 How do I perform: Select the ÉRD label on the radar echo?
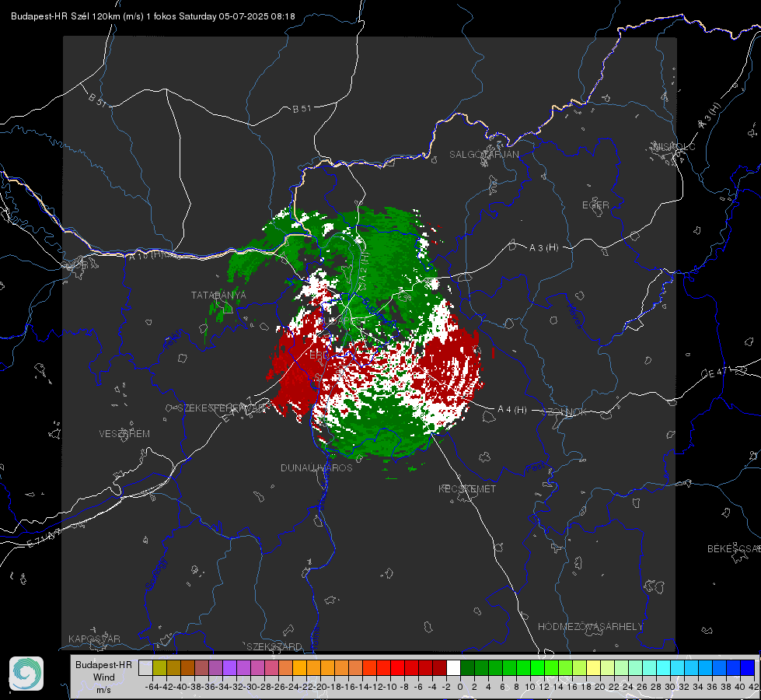tap(319, 355)
